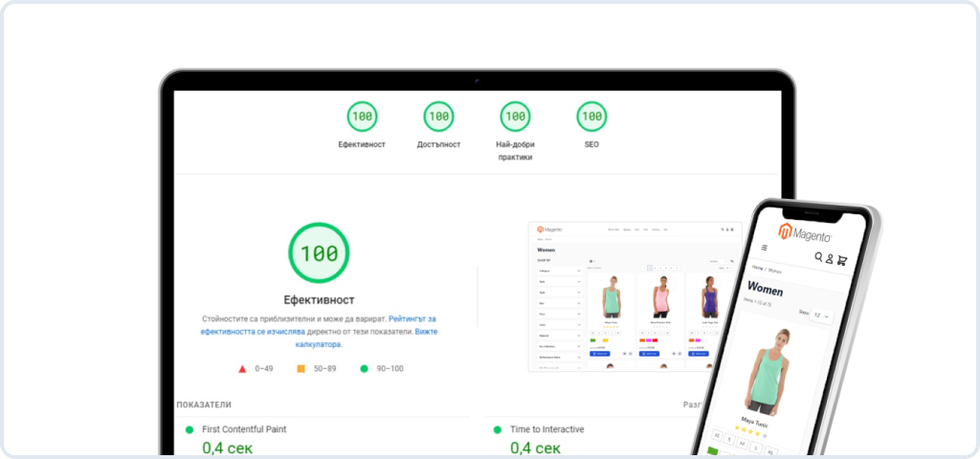This screenshot has height=459, width=980.
Task: Expand Color filter in laptop page preview
Action: click(560, 325)
